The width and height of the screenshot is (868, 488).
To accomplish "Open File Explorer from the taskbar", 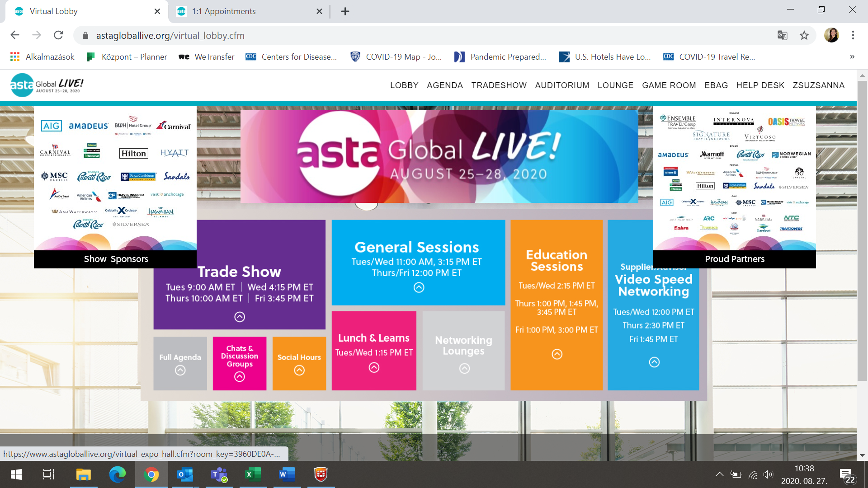I will pos(83,474).
